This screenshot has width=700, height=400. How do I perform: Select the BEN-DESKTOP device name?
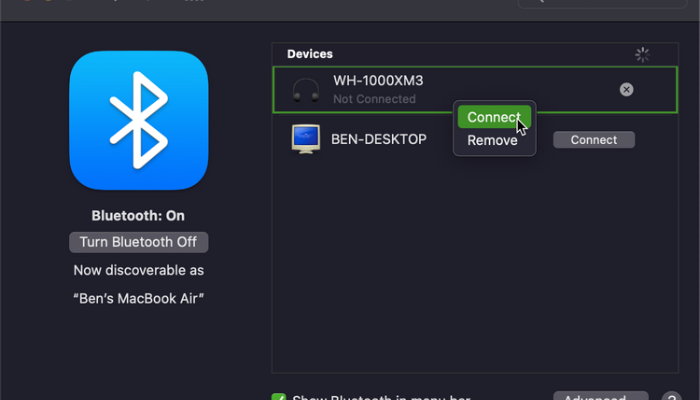[x=379, y=140]
